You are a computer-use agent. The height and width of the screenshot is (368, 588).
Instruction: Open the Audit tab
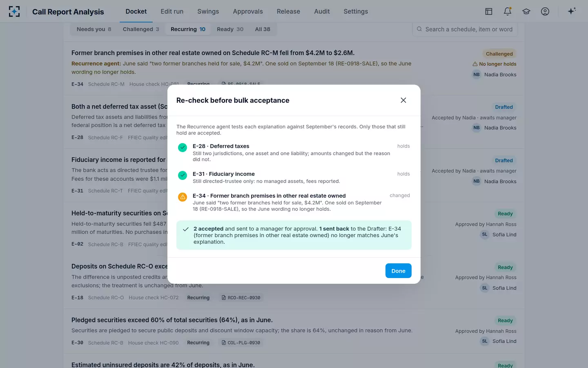click(x=322, y=11)
